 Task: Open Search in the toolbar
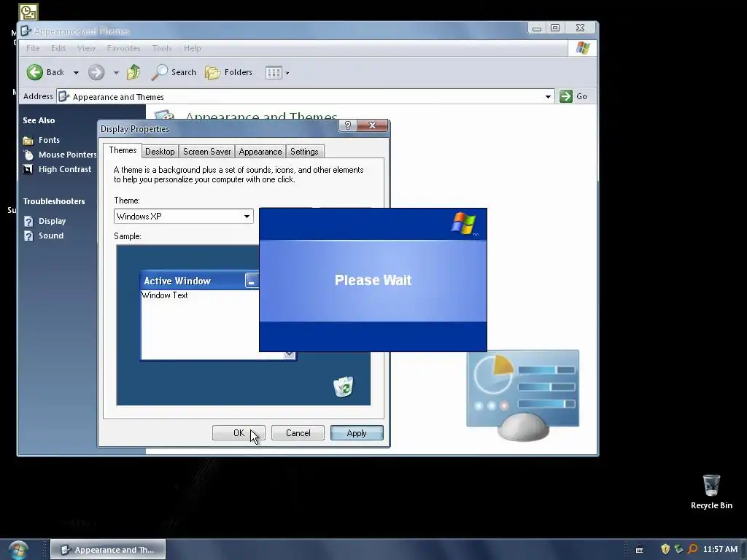[174, 72]
